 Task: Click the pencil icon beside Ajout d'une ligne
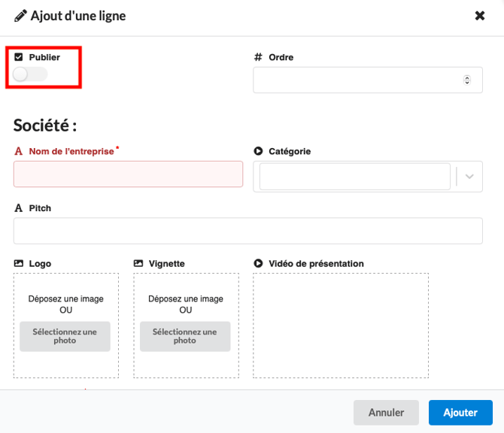pyautogui.click(x=20, y=16)
